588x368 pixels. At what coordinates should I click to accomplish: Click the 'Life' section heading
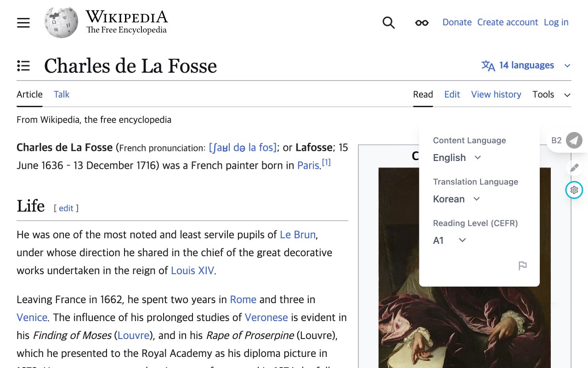(x=31, y=206)
